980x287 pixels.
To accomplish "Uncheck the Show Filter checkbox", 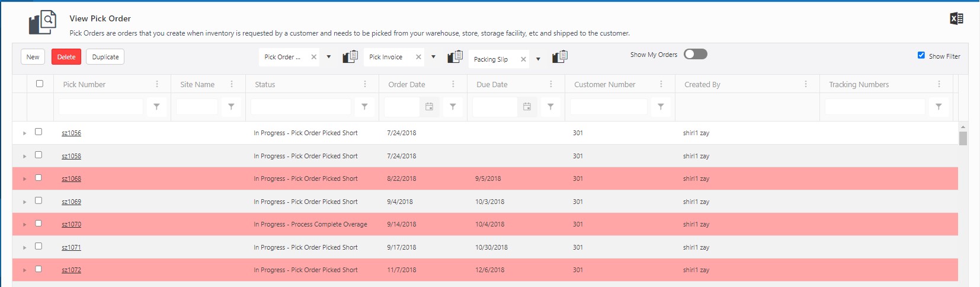I will click(x=921, y=55).
